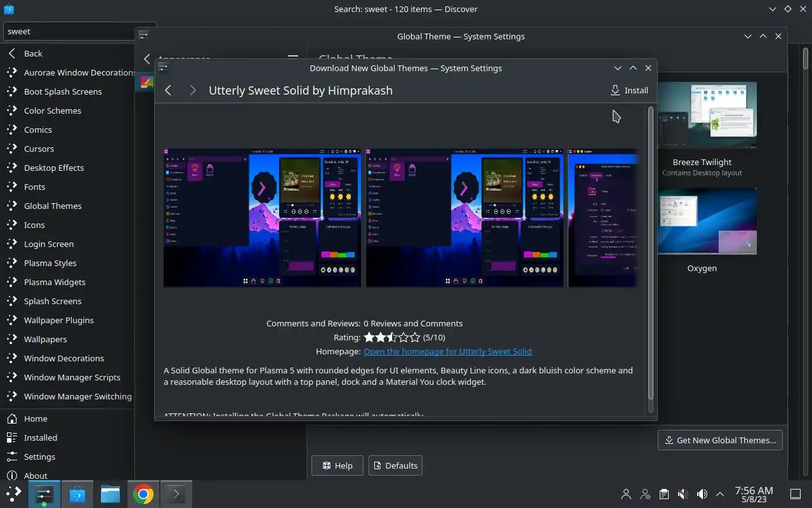Open the homepage for Utterly Sweet Solid
The height and width of the screenshot is (508, 812).
[447, 351]
